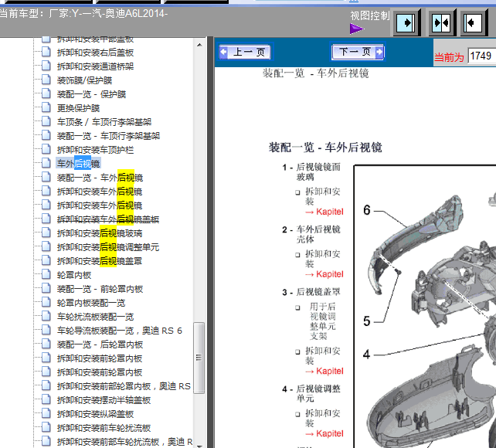496x448 pixels.
Task: Select tree item 拆卸和安装前部轮罩内板，奥迪 RS
Action: click(x=124, y=386)
